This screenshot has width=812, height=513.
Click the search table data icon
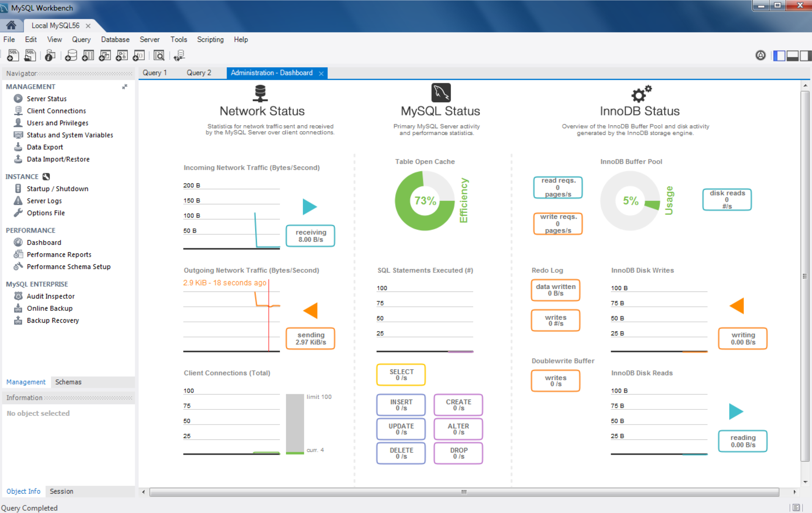tap(159, 55)
